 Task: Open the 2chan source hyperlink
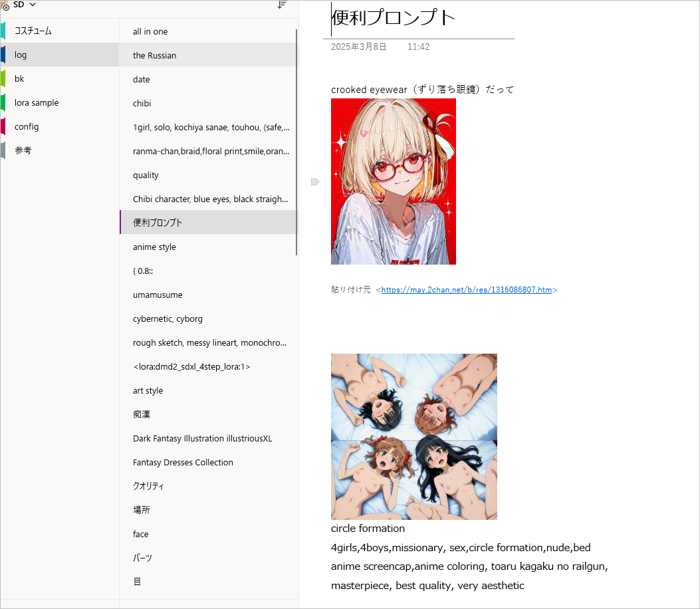pyautogui.click(x=466, y=290)
